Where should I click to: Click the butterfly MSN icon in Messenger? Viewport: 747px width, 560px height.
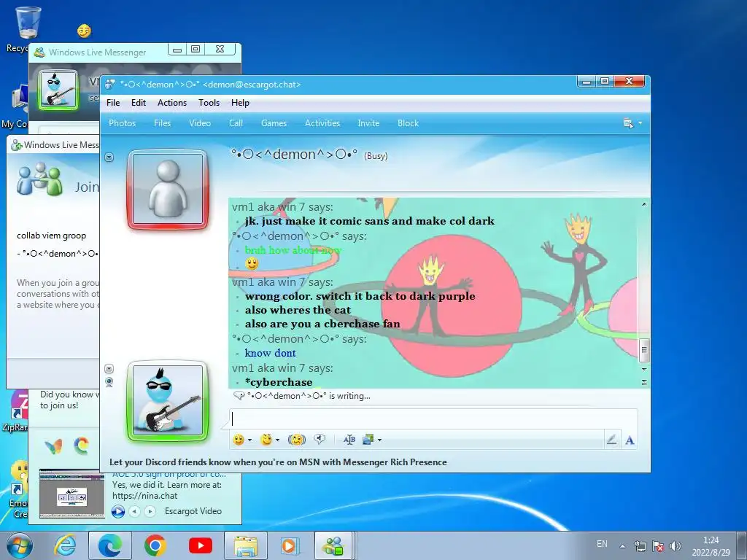point(53,446)
